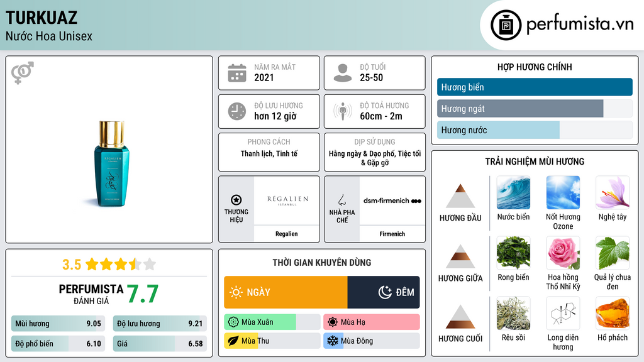Select the Nốt Hương Ozone note image
The width and height of the screenshot is (644, 362).
(x=563, y=193)
